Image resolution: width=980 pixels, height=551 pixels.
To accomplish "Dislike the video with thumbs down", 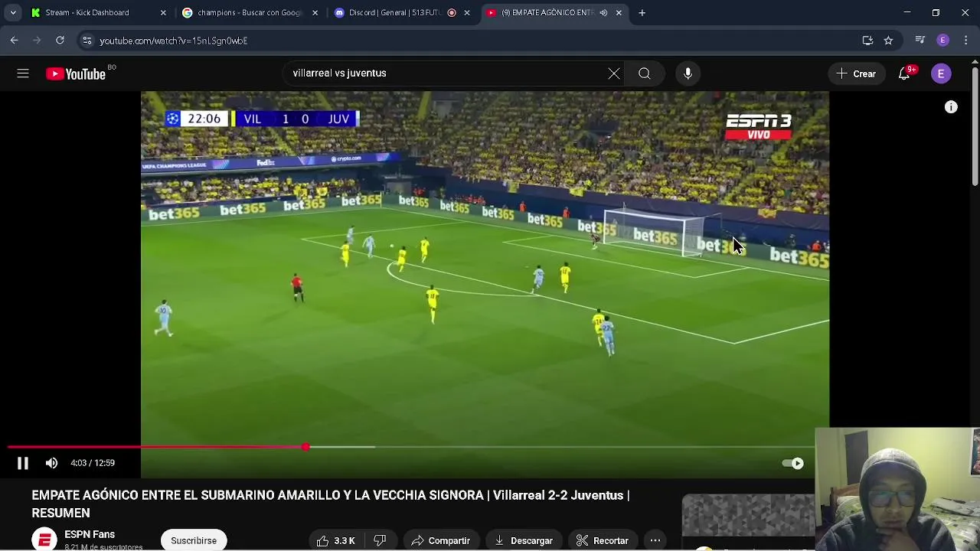I will [380, 540].
